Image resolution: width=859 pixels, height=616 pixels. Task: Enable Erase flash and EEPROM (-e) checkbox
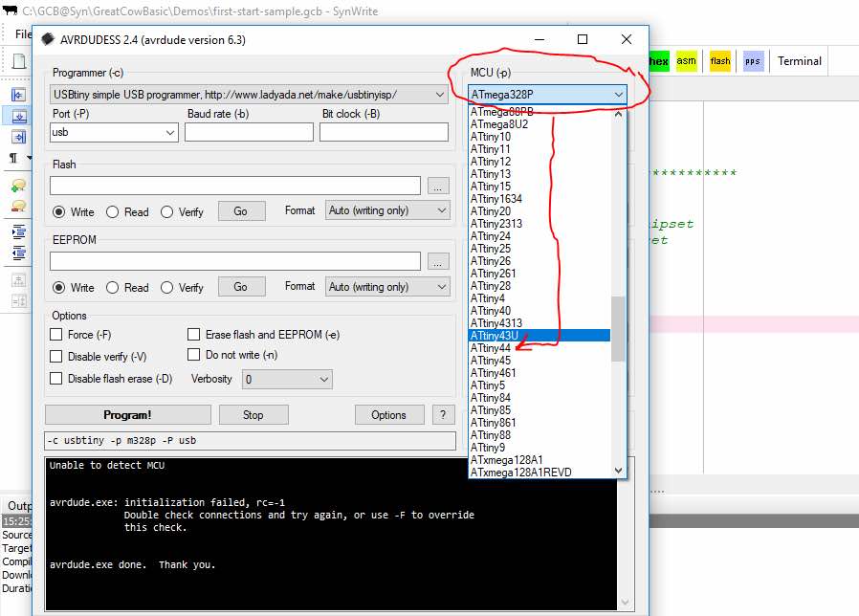(193, 335)
